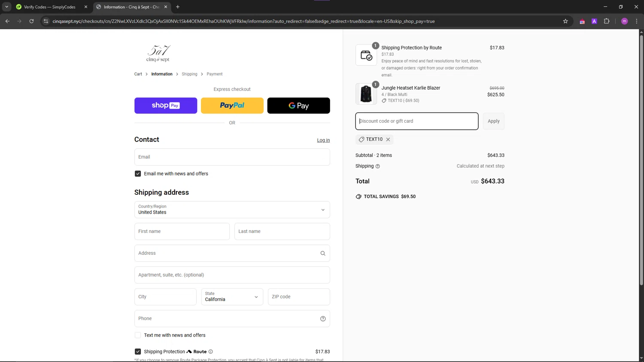
Task: Click the page vertical scrollbar
Action: [x=641, y=160]
